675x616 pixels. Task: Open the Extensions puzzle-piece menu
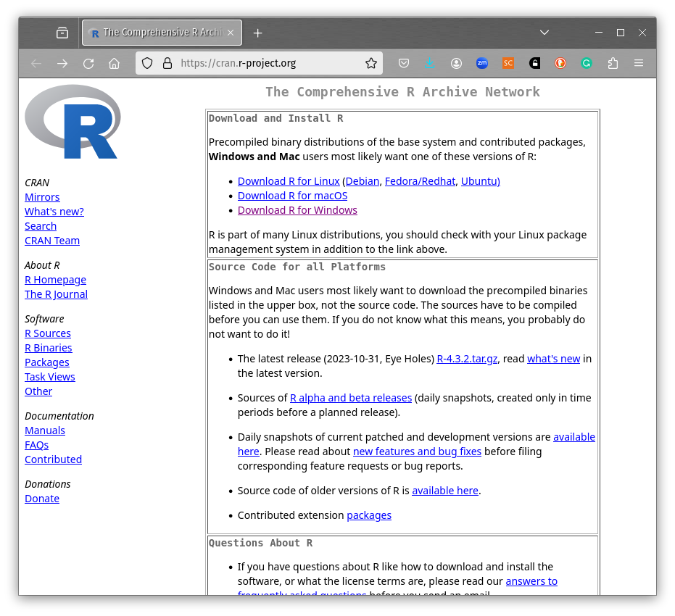click(613, 64)
